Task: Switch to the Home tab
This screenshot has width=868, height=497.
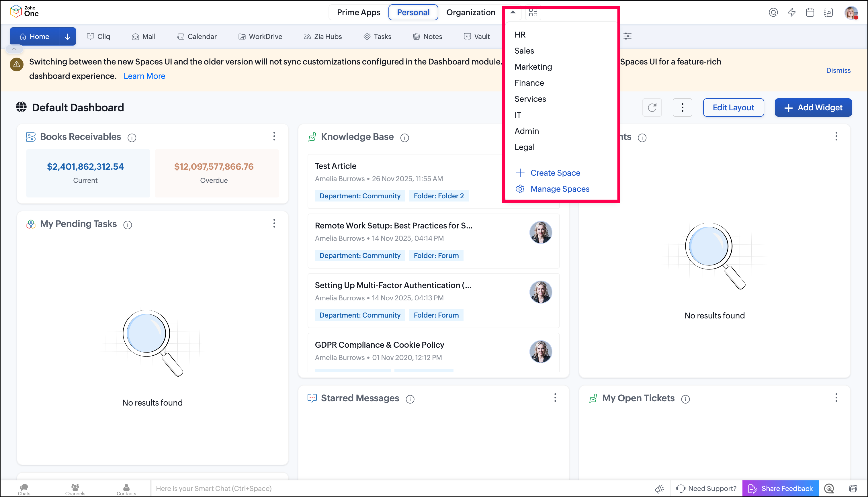Action: (x=34, y=36)
